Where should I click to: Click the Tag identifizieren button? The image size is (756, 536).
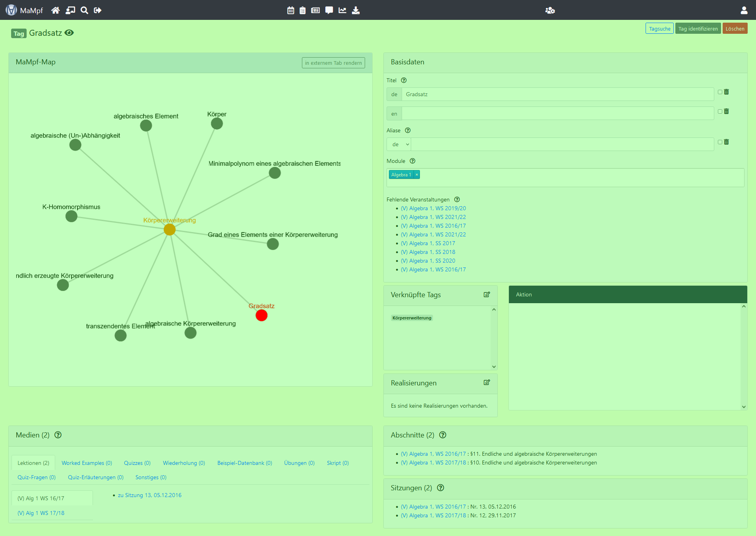pyautogui.click(x=698, y=29)
